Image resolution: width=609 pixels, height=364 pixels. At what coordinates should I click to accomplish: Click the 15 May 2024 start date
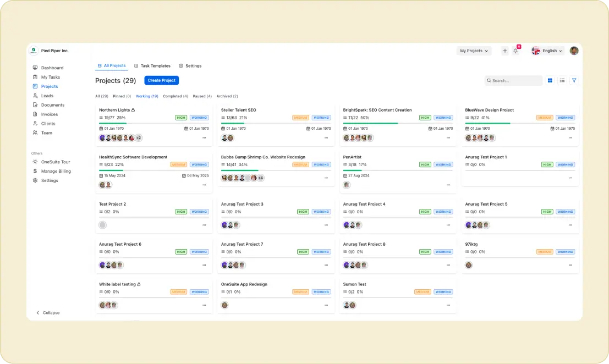[x=112, y=176]
